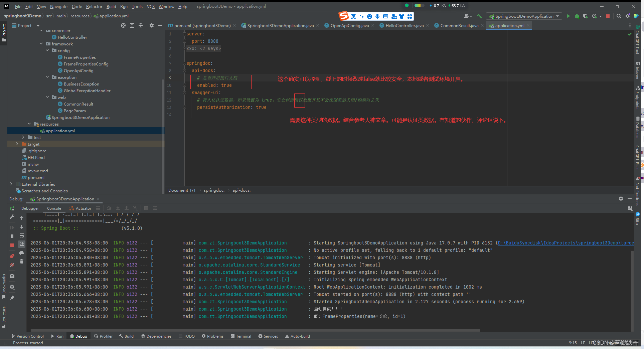Click Run to Cursor icon
644x349 pixels.
[x=135, y=208]
